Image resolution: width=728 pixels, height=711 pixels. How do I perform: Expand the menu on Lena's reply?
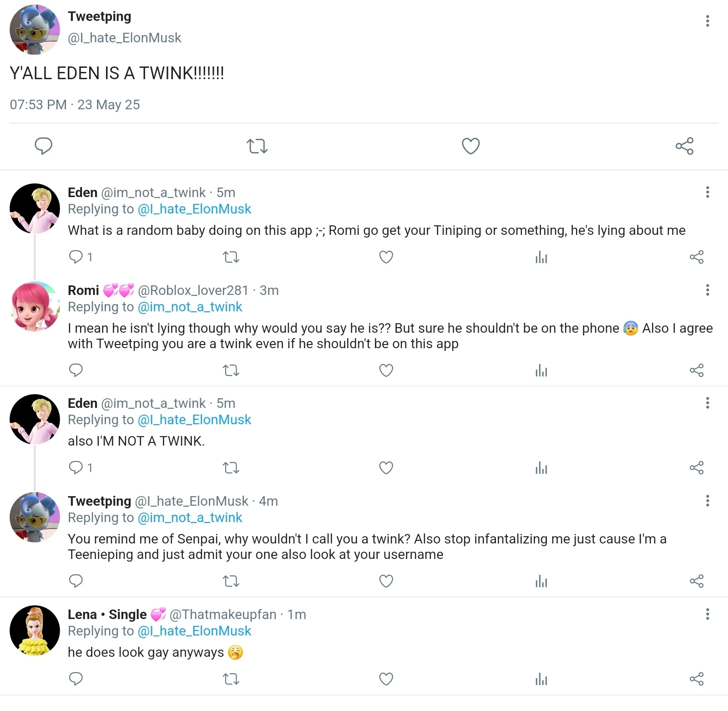click(708, 613)
